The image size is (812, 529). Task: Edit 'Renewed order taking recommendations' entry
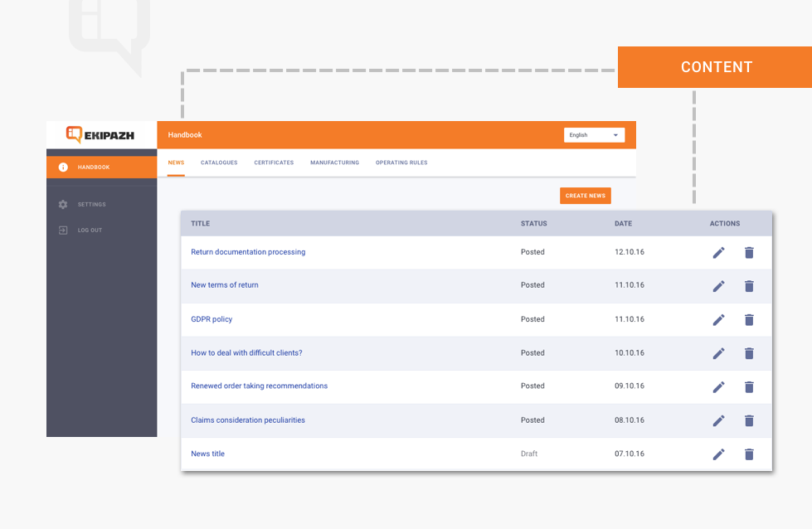pos(718,386)
